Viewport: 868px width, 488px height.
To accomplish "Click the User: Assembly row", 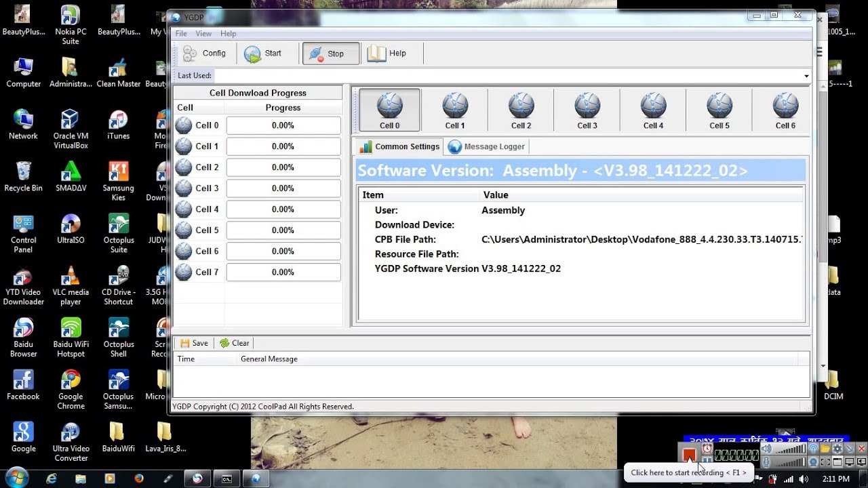I will click(x=580, y=210).
